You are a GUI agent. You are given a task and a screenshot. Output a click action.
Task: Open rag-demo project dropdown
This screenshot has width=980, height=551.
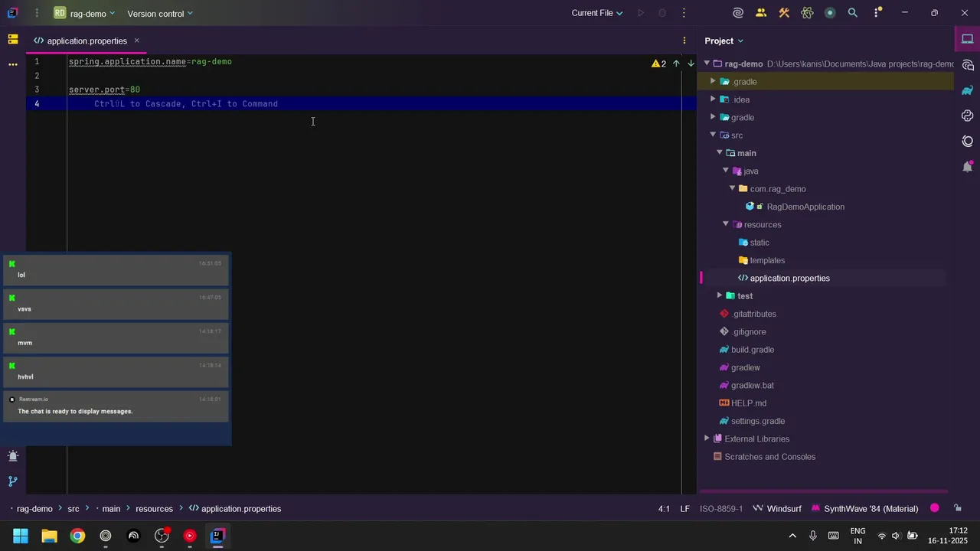(84, 13)
